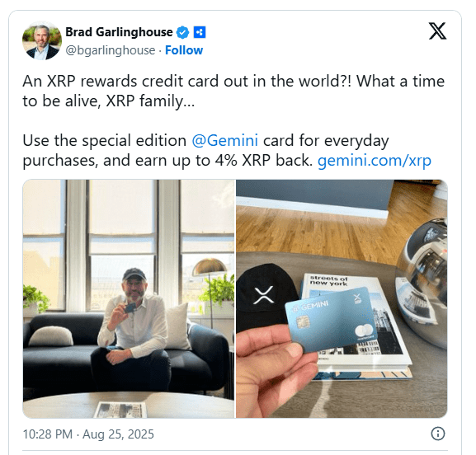
Task: Visit the @bgarlinghouse handle
Action: (x=111, y=50)
